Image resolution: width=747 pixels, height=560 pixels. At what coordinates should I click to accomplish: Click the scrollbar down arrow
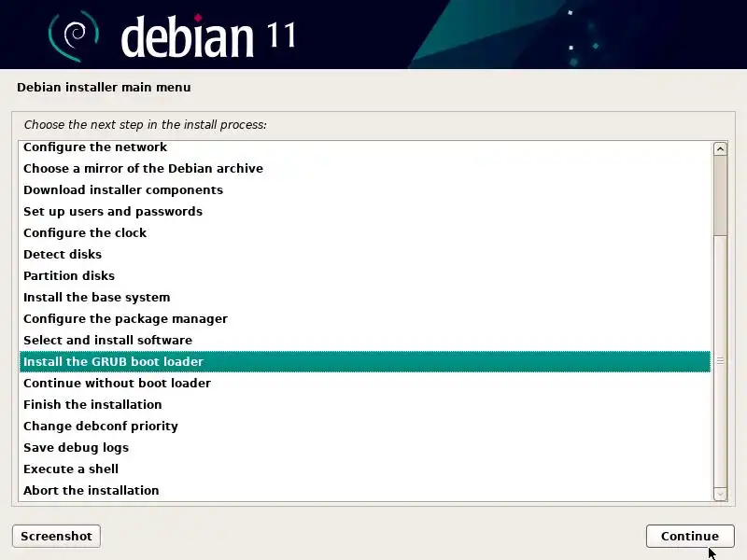(720, 495)
